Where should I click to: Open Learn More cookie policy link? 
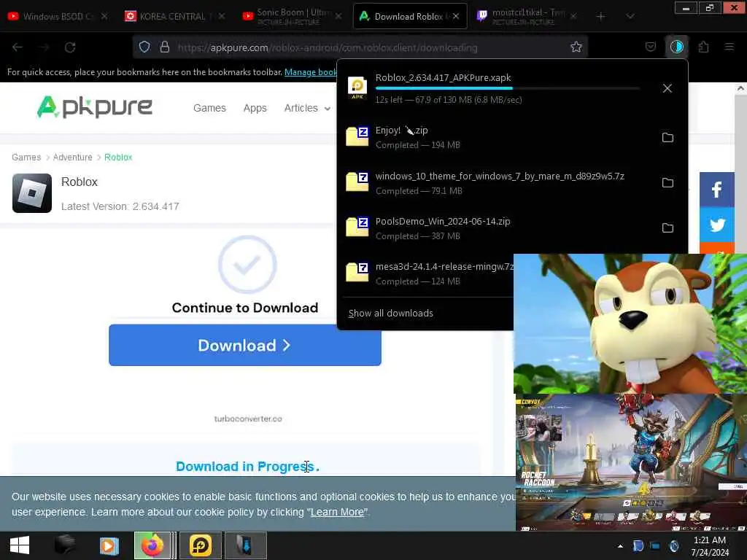[337, 512]
